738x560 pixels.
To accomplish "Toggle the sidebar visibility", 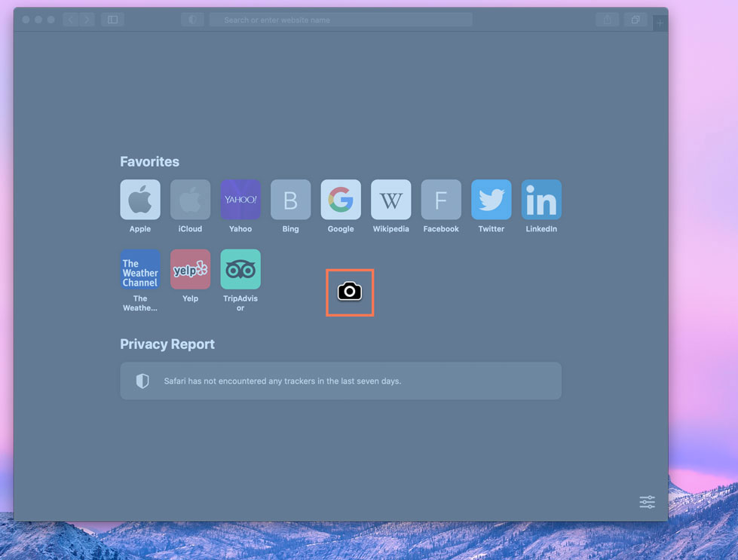I will pos(112,19).
